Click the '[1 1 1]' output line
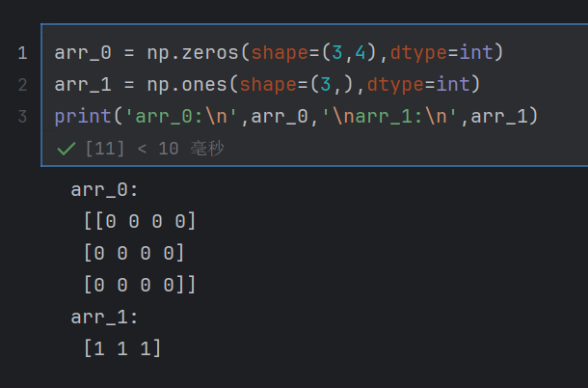Viewport: 588px width, 388px height. click(122, 348)
